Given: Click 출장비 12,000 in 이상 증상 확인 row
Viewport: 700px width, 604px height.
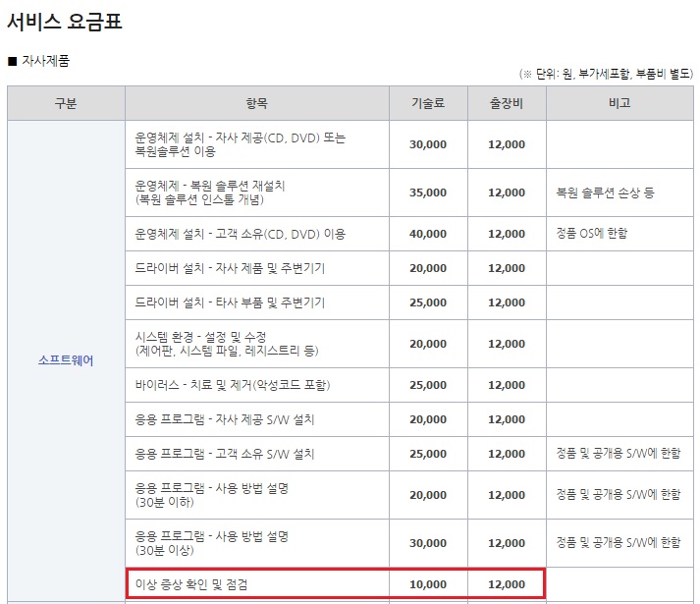Looking at the screenshot, I should point(507,584).
